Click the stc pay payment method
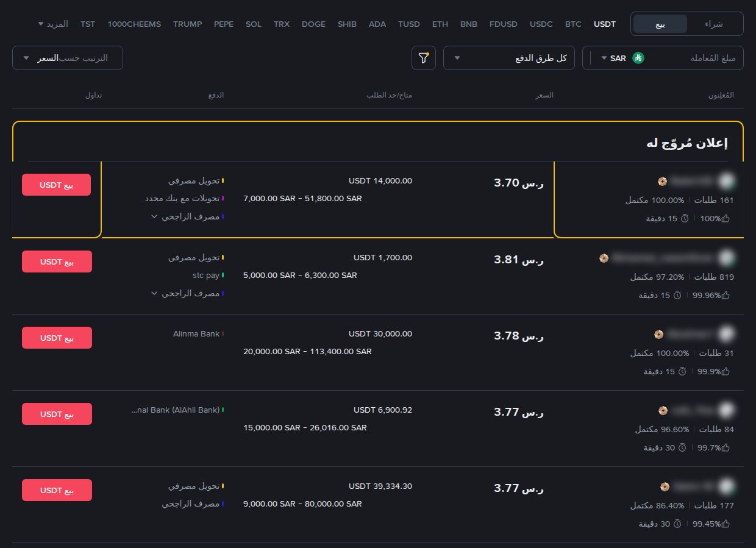The image size is (756, 548). pyautogui.click(x=205, y=276)
